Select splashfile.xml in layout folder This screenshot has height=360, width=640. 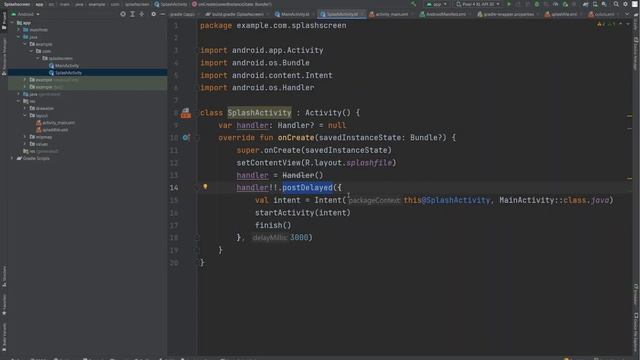tap(55, 130)
